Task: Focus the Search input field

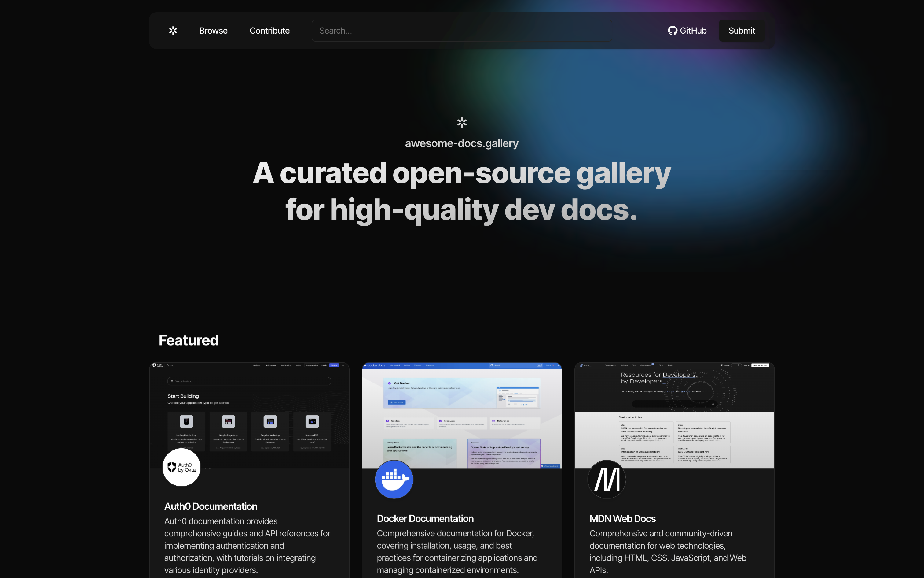Action: (x=462, y=31)
